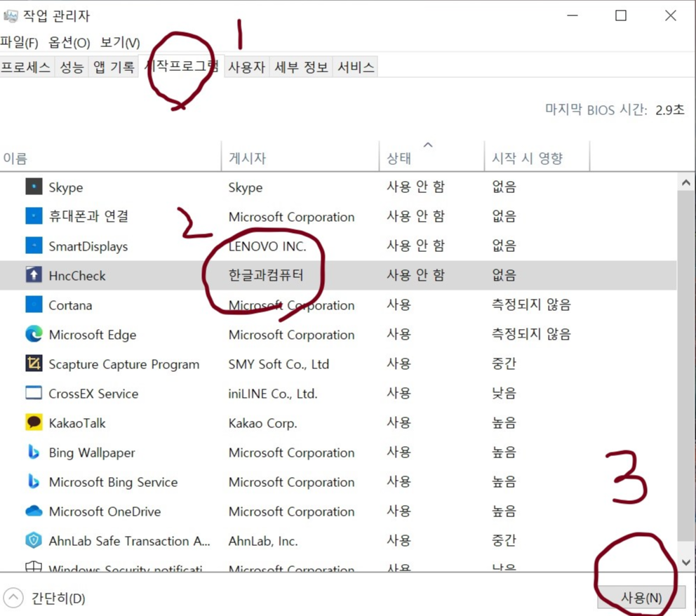Select the Scapture Capture Program name
This screenshot has width=696, height=616.
pos(124,364)
